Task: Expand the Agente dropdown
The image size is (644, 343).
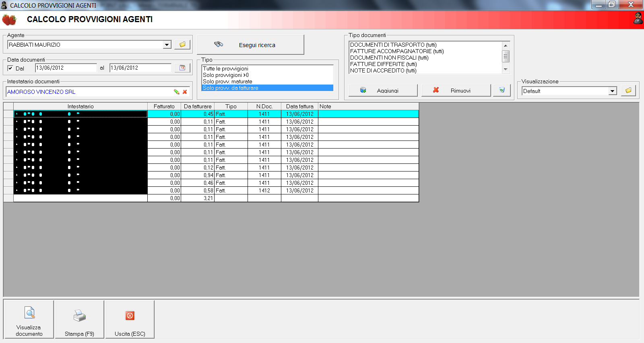Action: pos(167,45)
